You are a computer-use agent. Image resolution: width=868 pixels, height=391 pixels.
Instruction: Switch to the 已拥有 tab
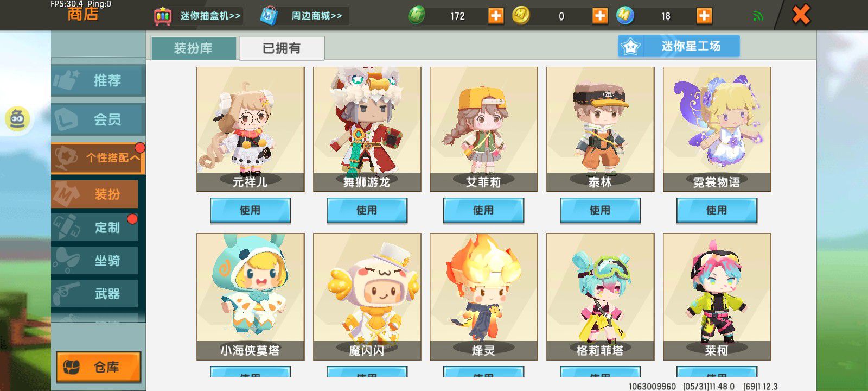[x=282, y=48]
